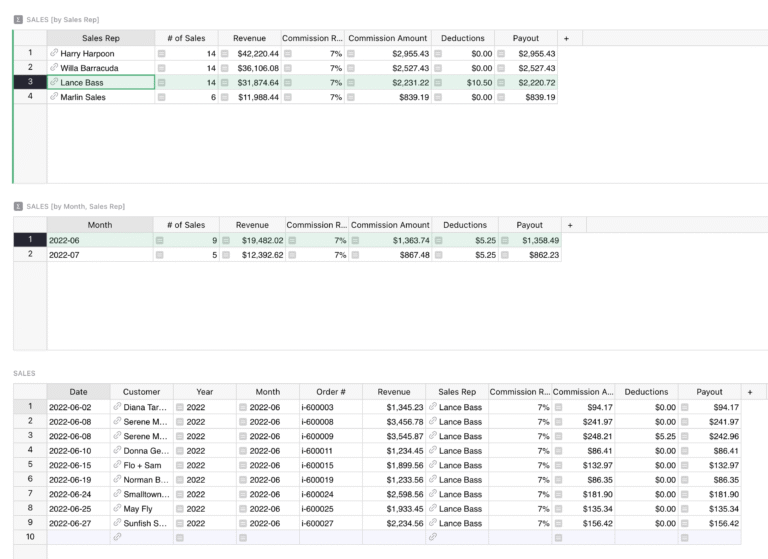768x559 pixels.
Task: Click the $242.96 payout cell
Action: (710, 436)
